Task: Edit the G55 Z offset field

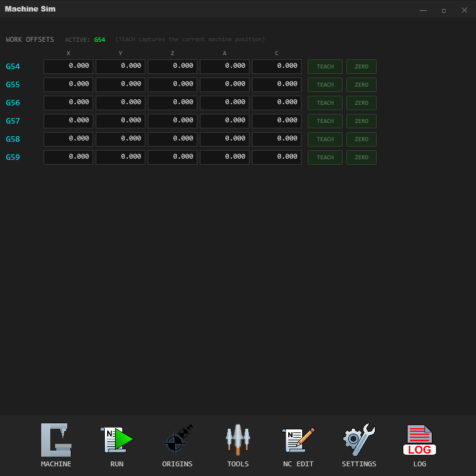Action: (x=173, y=85)
